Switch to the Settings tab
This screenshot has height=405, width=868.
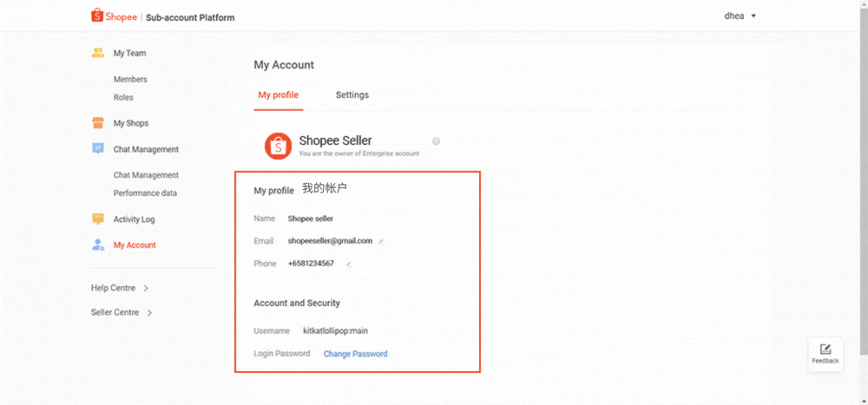352,95
